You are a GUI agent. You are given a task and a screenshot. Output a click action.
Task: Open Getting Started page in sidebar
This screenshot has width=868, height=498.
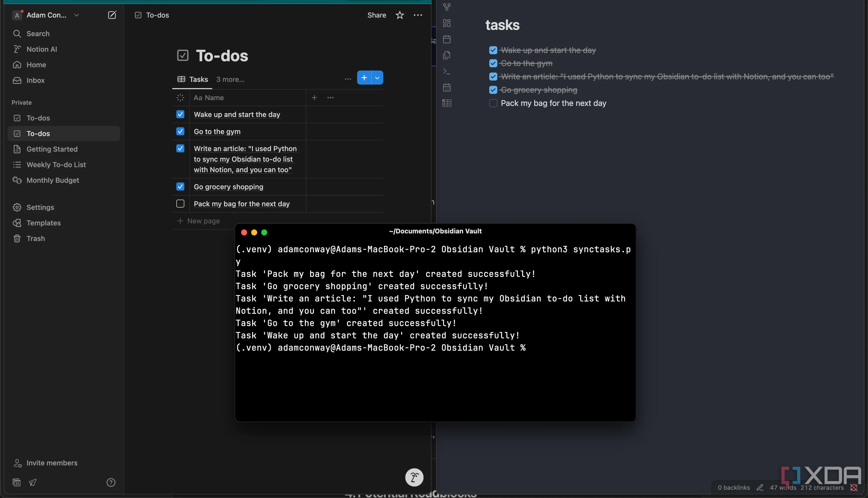pos(64,149)
